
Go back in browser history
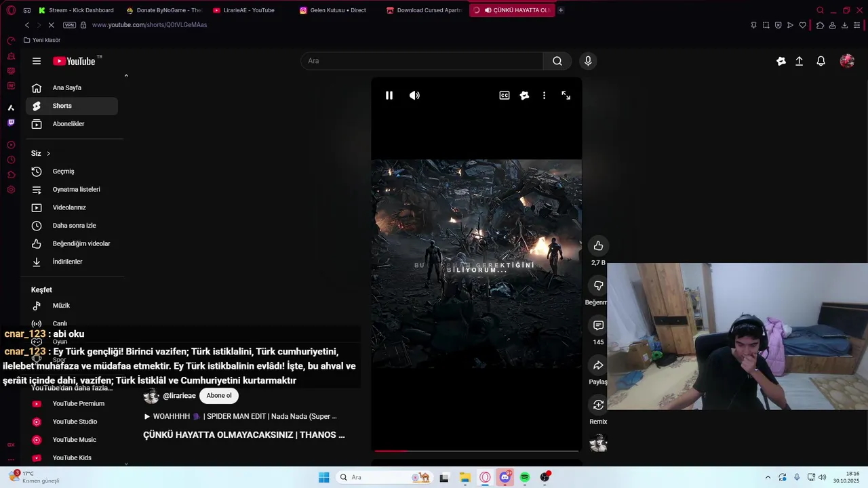pyautogui.click(x=27, y=25)
